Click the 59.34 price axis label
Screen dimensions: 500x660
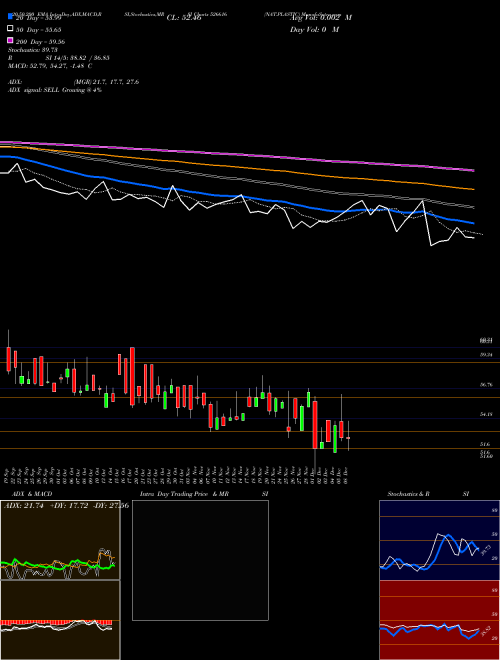pyautogui.click(x=487, y=355)
